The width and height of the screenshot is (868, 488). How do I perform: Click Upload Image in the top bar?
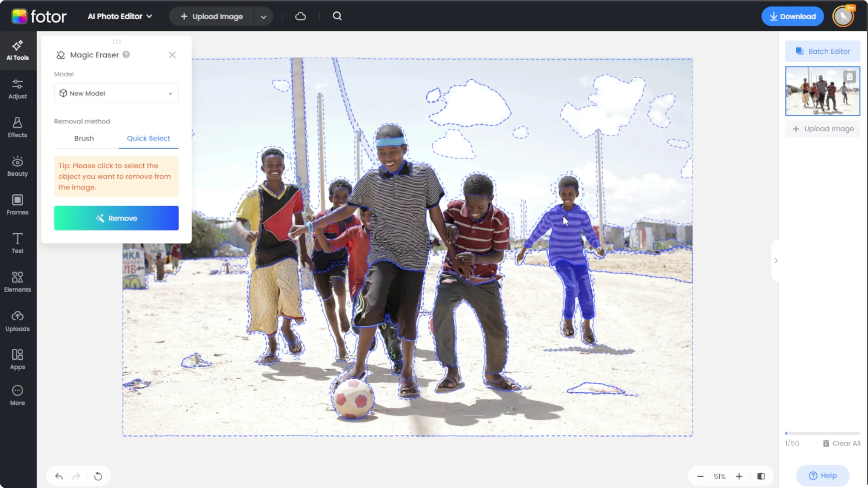point(212,16)
